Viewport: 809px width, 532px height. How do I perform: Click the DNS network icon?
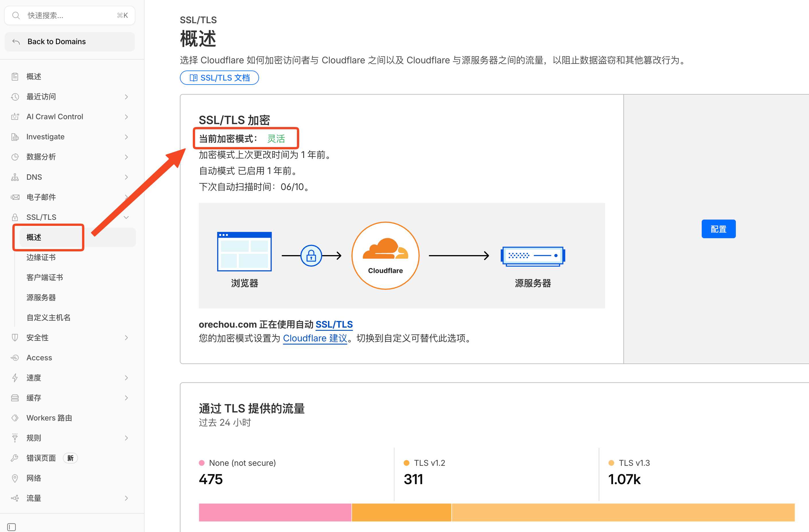pos(15,177)
